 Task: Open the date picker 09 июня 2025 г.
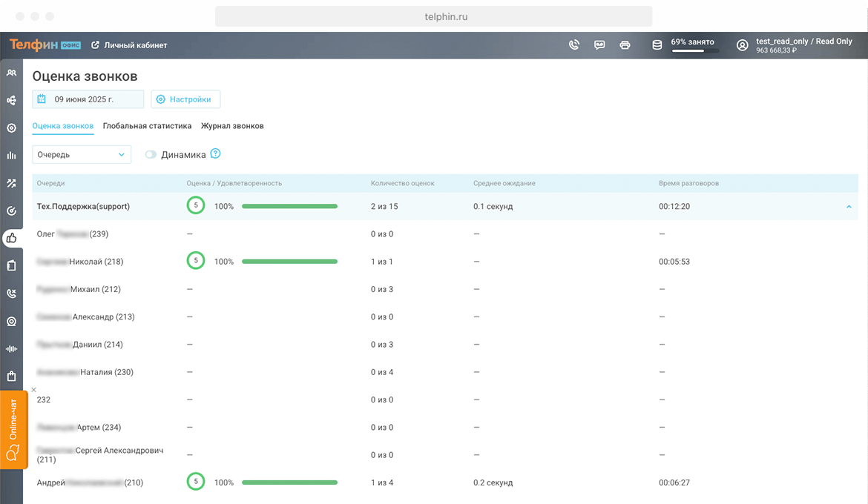88,99
